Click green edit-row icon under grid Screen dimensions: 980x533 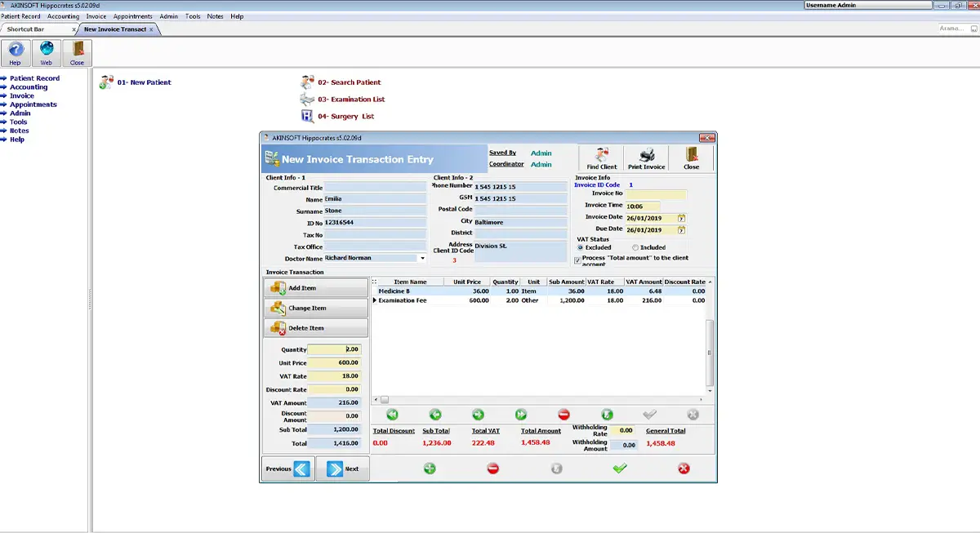click(607, 415)
